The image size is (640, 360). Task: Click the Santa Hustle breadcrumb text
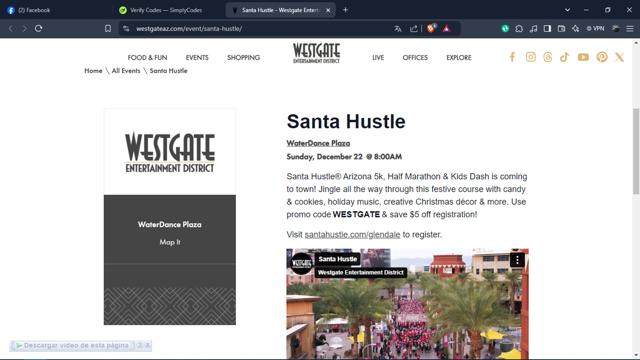pos(168,71)
